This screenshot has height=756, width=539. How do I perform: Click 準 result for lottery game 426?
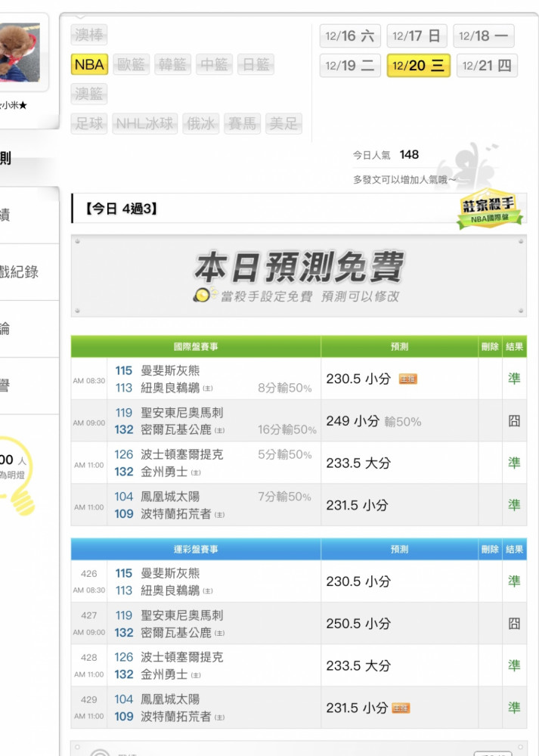(x=514, y=581)
